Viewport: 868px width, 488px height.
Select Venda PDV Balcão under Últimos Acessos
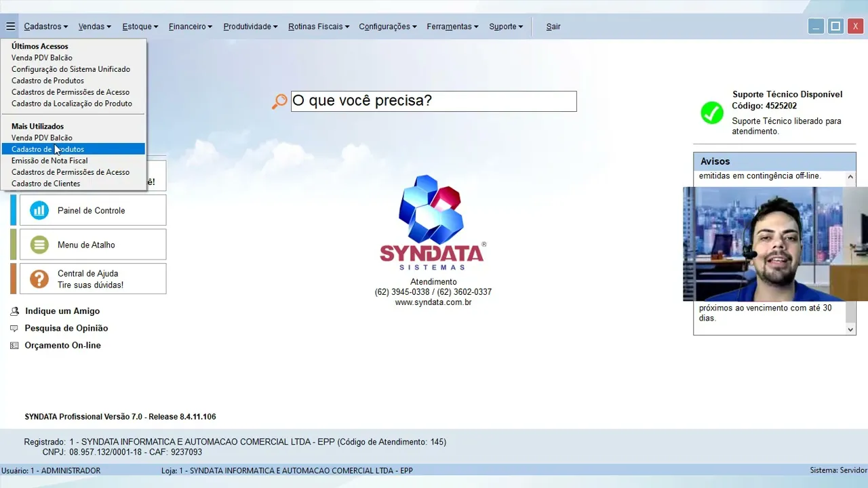coord(42,58)
